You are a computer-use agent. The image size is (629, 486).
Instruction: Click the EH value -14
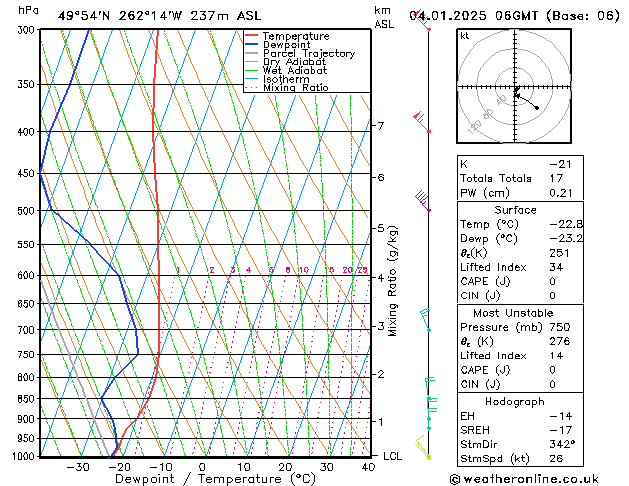click(x=561, y=416)
